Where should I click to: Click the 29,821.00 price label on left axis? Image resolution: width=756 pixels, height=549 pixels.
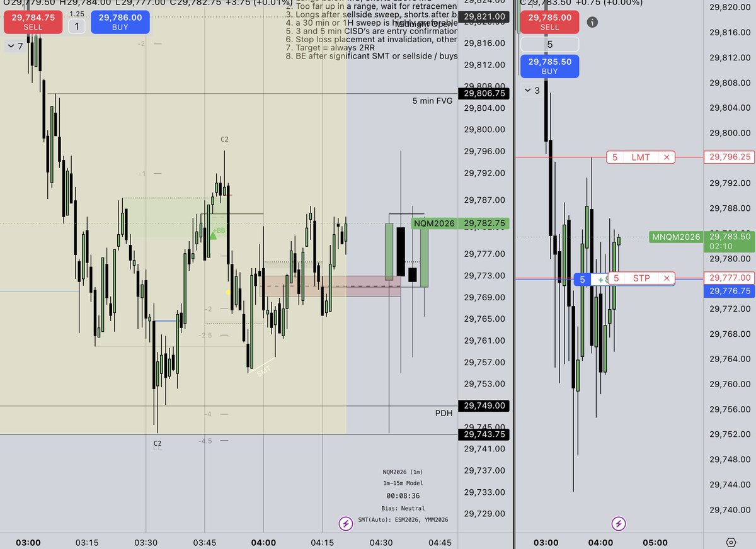pos(484,16)
